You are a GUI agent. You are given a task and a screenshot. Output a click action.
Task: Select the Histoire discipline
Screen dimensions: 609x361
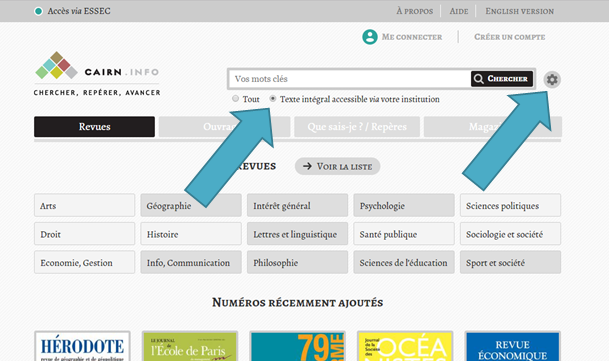coord(191,234)
